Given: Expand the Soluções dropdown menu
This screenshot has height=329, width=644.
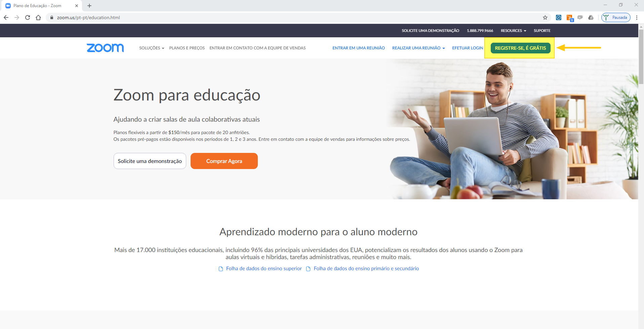Looking at the screenshot, I should (152, 48).
